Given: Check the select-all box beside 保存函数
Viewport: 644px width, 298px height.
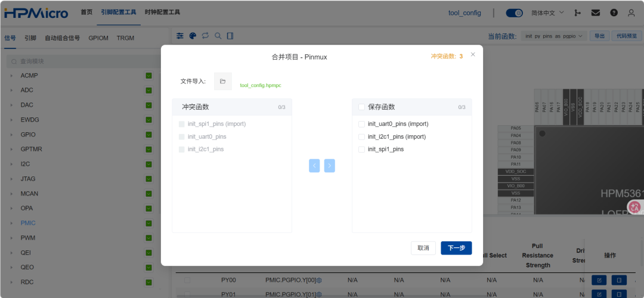Looking at the screenshot, I should click(362, 107).
